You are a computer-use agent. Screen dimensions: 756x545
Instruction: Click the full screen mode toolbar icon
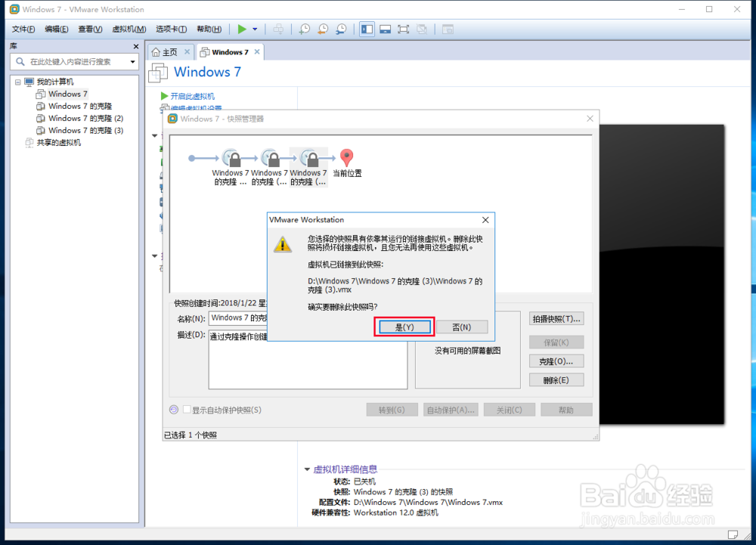click(x=404, y=29)
